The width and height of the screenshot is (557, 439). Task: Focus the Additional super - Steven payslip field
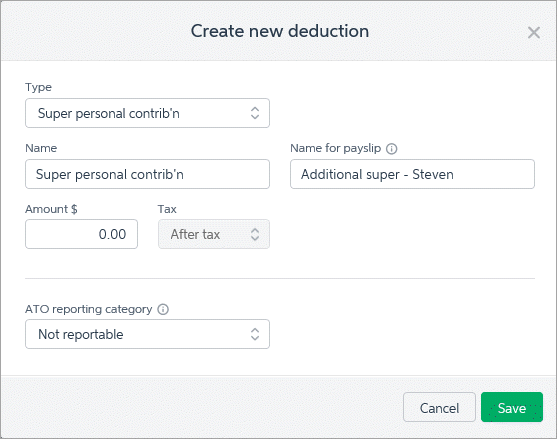412,174
